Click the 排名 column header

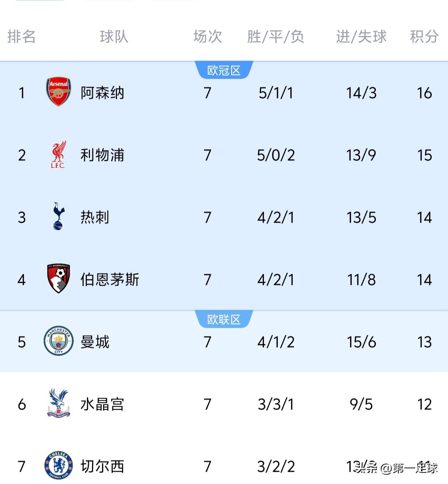point(21,37)
